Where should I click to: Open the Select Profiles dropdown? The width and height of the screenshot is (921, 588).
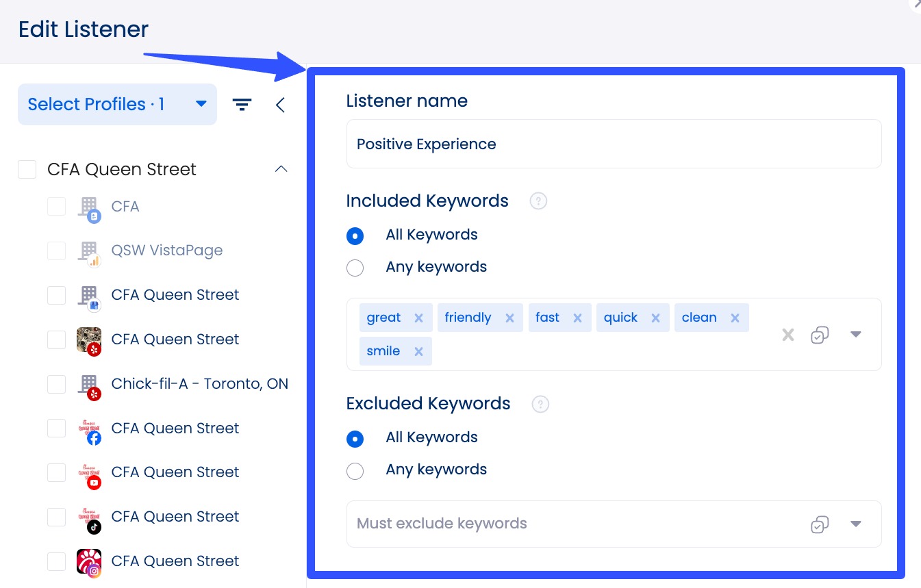click(117, 105)
